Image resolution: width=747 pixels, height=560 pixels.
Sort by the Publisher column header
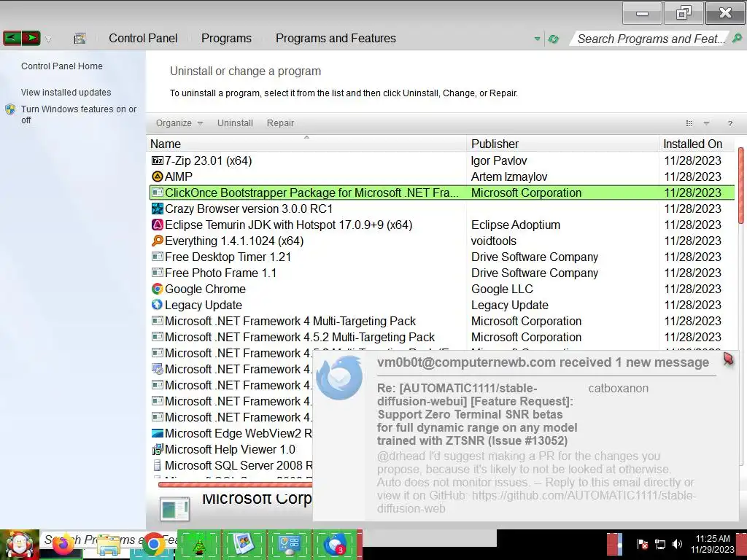point(562,144)
